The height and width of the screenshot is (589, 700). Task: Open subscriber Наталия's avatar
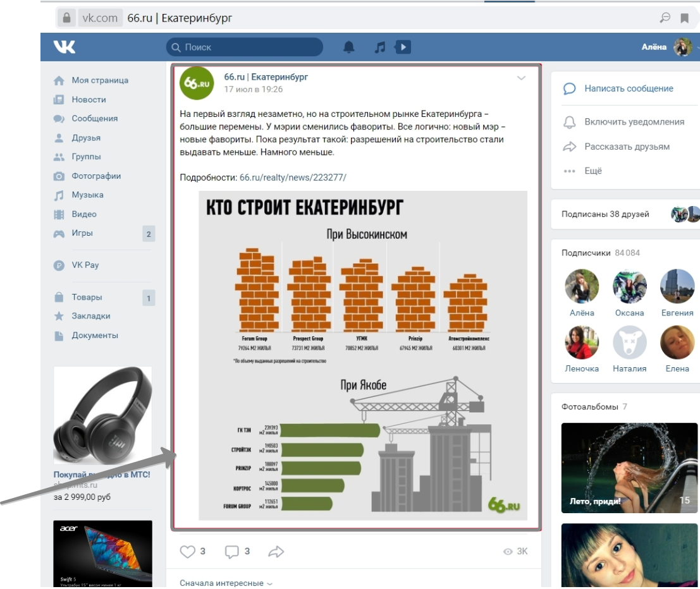(x=629, y=343)
